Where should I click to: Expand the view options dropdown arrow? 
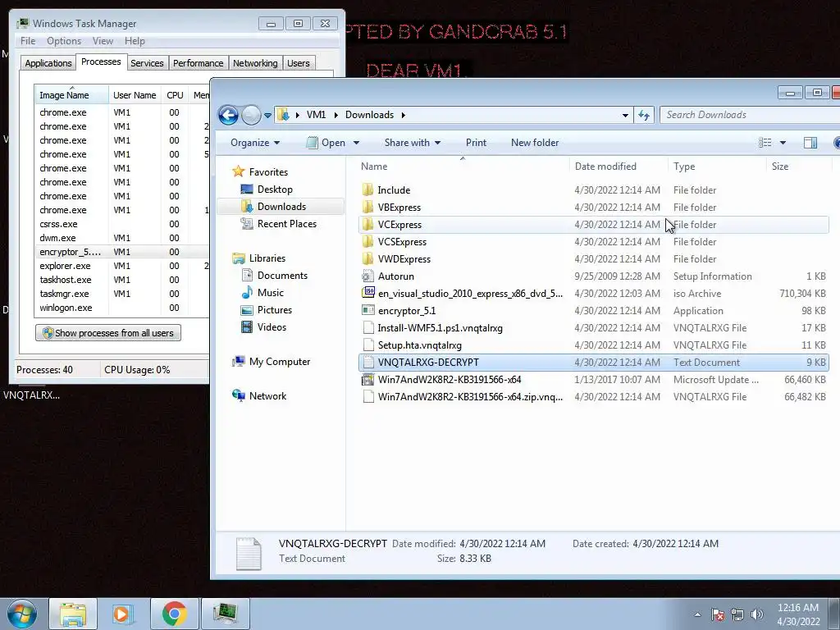tap(783, 143)
